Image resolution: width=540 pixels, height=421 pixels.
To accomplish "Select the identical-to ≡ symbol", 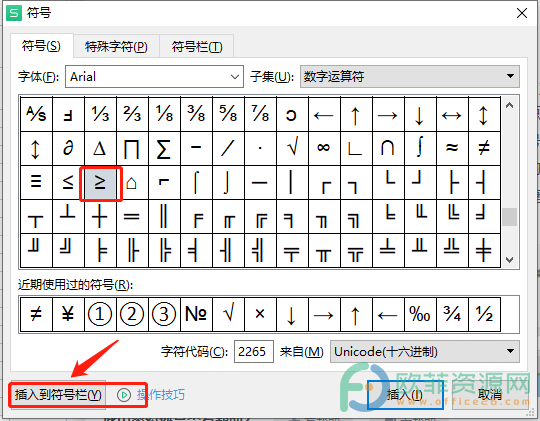I will coord(36,182).
